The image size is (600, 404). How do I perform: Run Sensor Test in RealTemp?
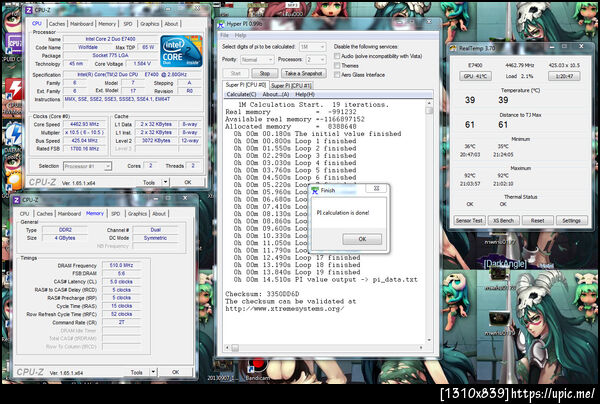pos(469,220)
